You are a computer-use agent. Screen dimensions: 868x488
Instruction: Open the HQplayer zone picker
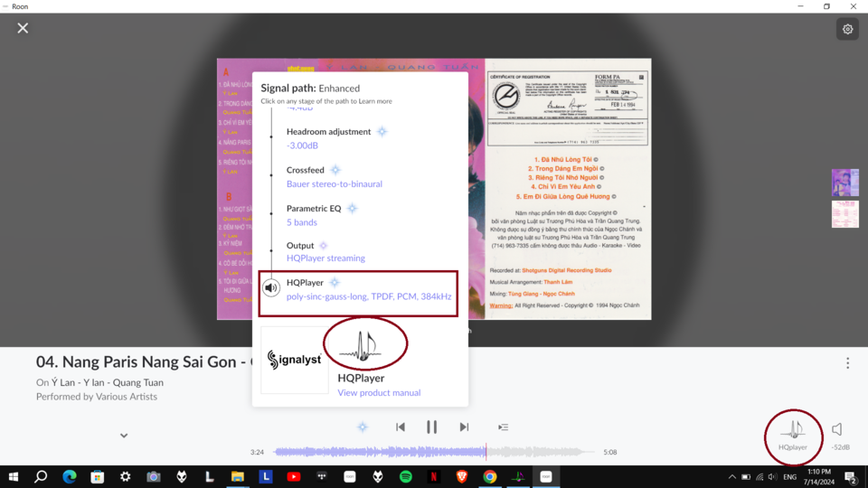(793, 436)
